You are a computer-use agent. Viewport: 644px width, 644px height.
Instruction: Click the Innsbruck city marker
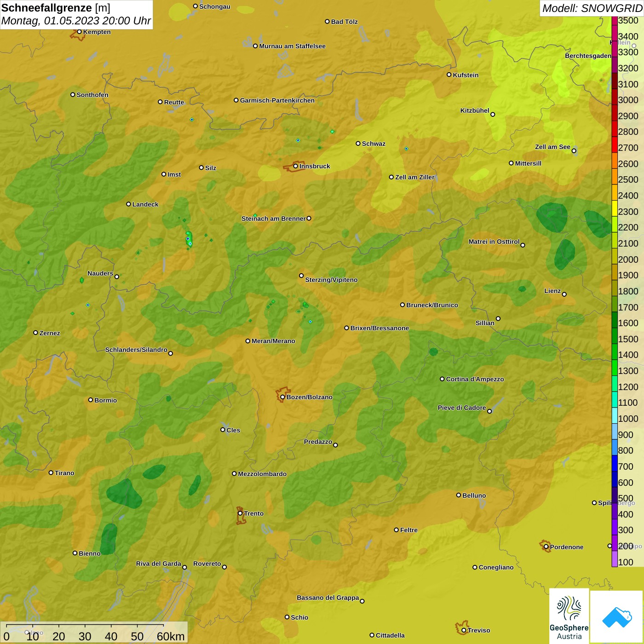296,166
